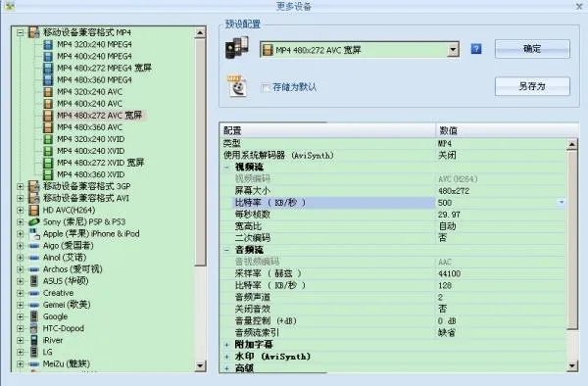Expand the 移动设备兼容格式 AVI node

pyautogui.click(x=20, y=198)
